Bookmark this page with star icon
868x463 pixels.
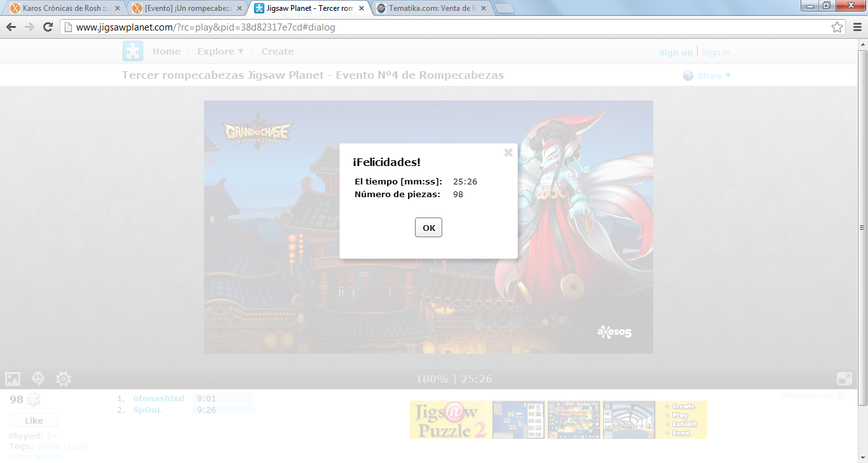tap(837, 27)
